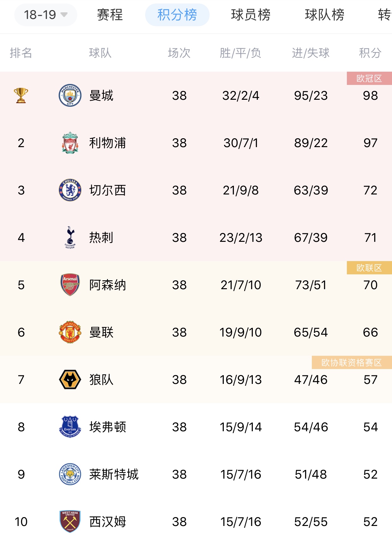Open the West Ham hammers crest

(70, 522)
